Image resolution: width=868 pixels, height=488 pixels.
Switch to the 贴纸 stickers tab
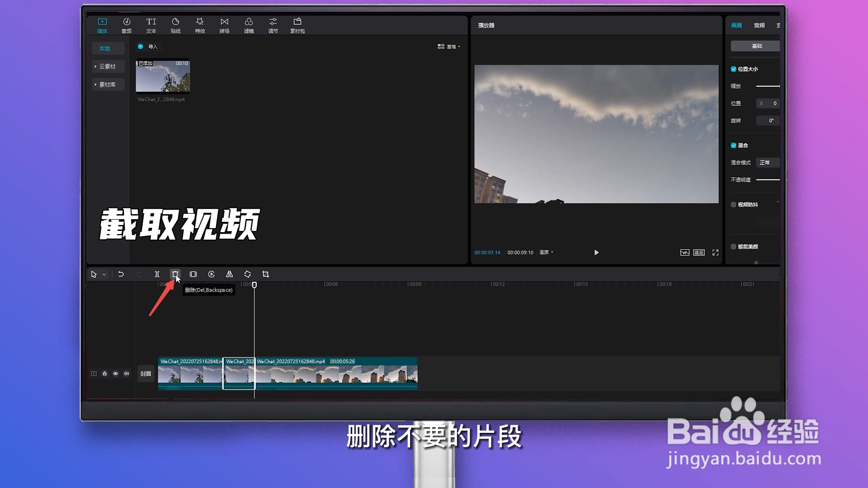175,25
